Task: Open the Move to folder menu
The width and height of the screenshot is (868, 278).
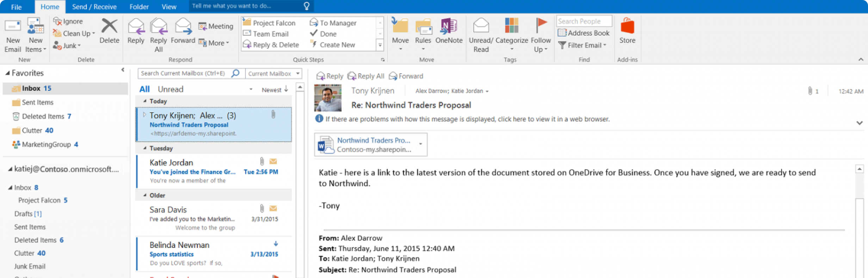Action: [x=400, y=35]
